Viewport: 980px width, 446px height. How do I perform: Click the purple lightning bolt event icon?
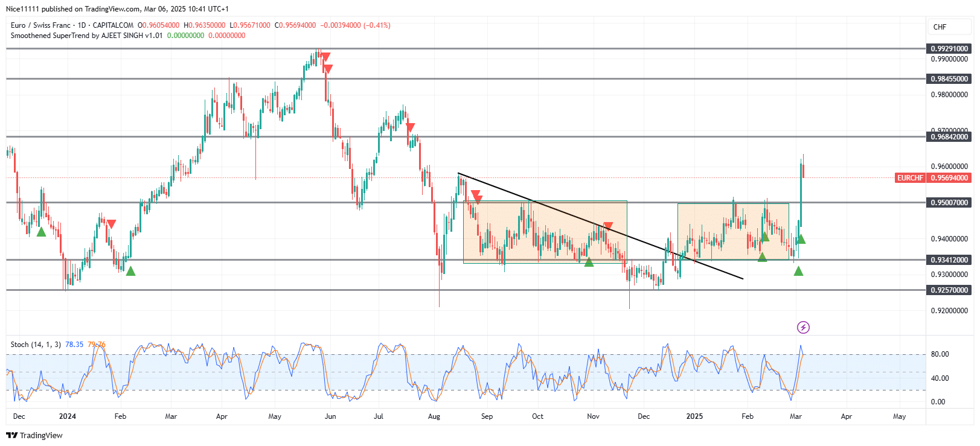tap(803, 327)
